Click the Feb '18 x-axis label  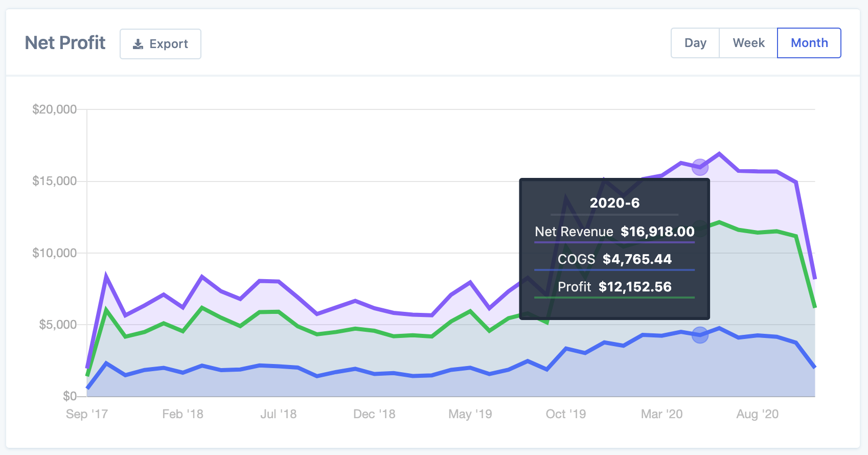click(182, 414)
